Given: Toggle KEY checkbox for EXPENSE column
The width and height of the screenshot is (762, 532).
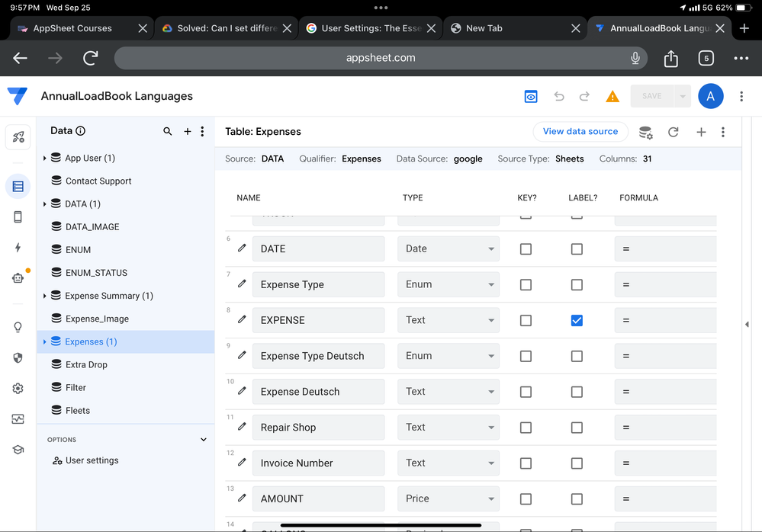Looking at the screenshot, I should [x=526, y=320].
